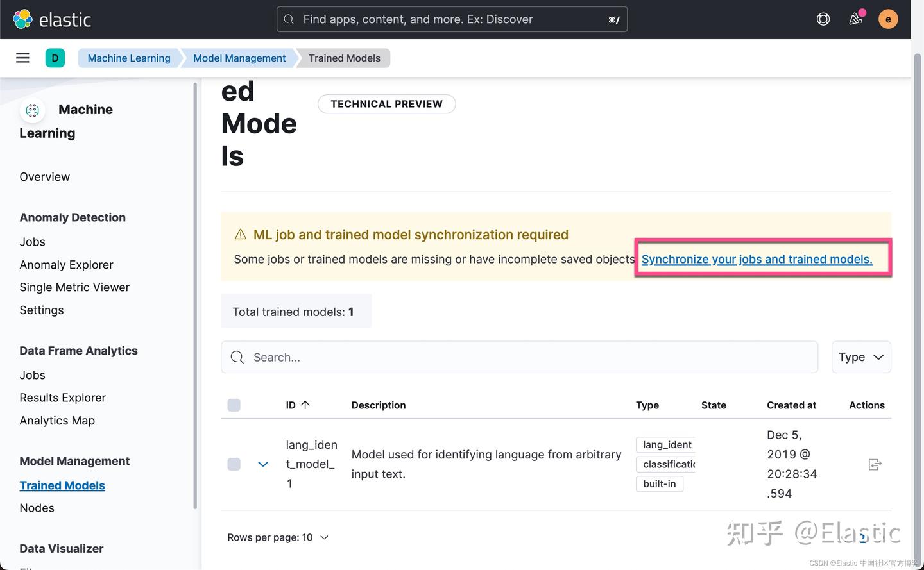Open the Type filter dropdown
The width and height of the screenshot is (924, 570).
861,357
